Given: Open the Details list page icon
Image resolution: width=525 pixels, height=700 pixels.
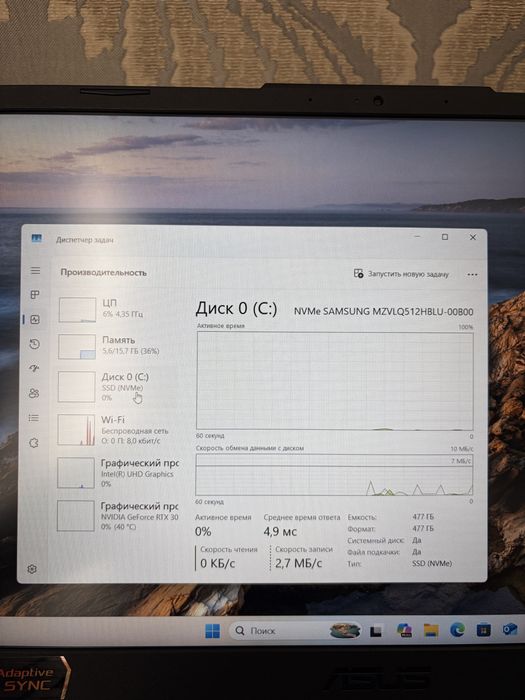Looking at the screenshot, I should (33, 418).
